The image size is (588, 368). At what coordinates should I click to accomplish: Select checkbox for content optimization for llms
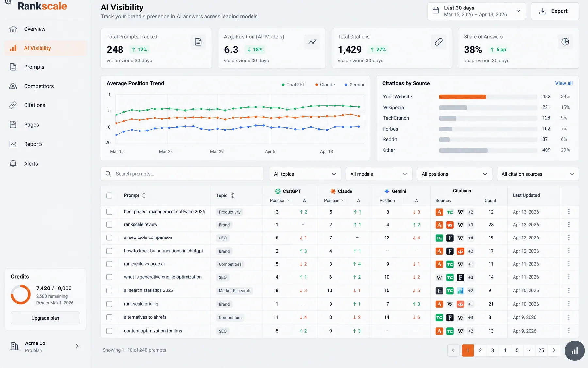(x=109, y=331)
